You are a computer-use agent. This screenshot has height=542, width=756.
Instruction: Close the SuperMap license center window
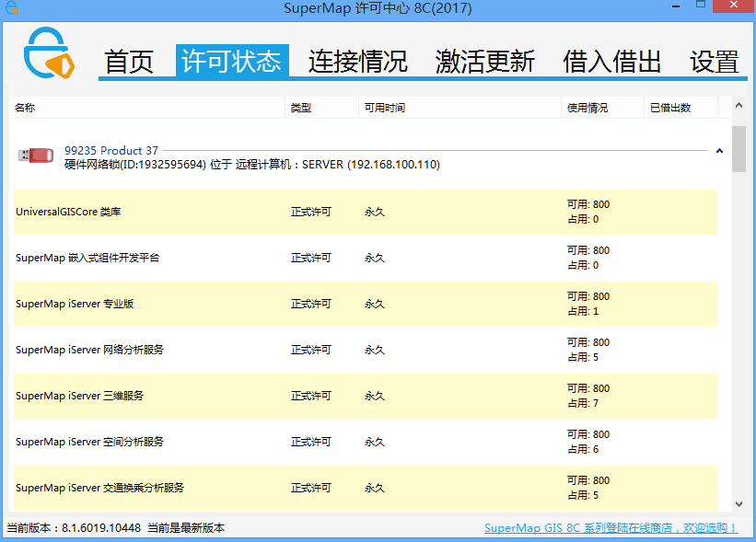point(734,6)
